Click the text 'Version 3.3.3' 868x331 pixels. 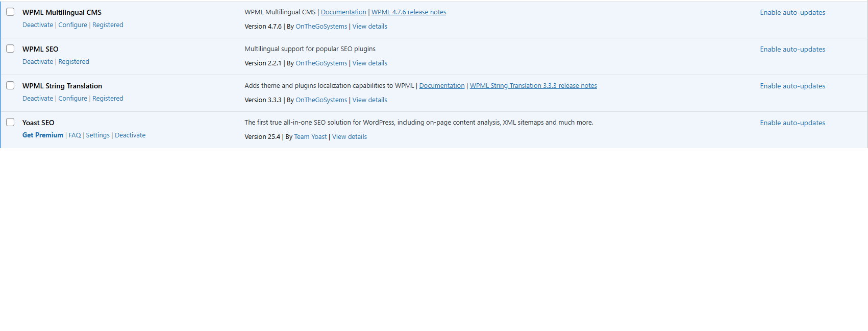click(x=263, y=100)
